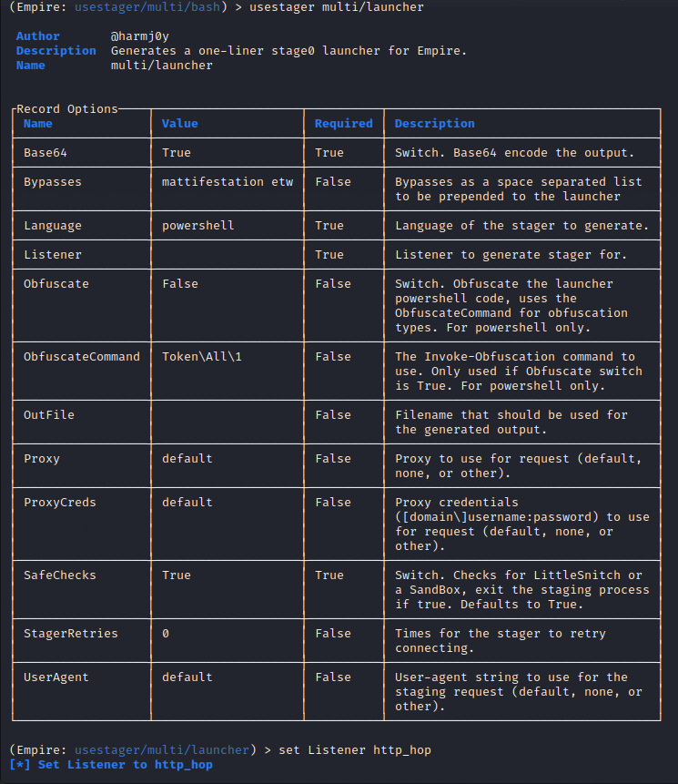Click 'False' in Required column of StagerRetries row
The width and height of the screenshot is (678, 784).
pos(333,634)
